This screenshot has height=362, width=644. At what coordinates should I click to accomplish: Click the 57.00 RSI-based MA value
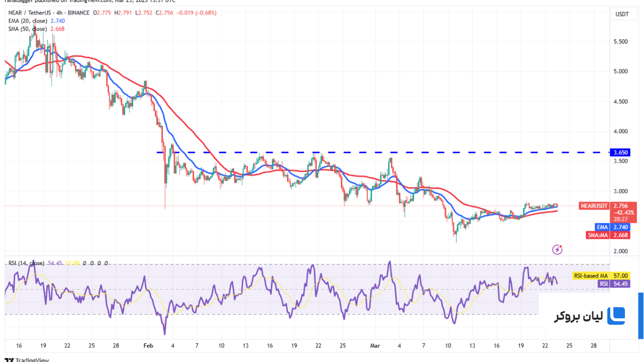(x=621, y=276)
